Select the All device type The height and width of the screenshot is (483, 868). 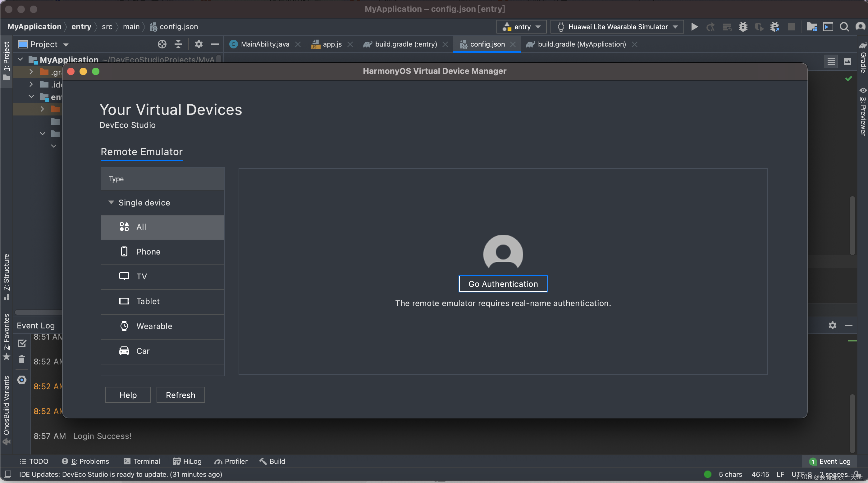[162, 227]
